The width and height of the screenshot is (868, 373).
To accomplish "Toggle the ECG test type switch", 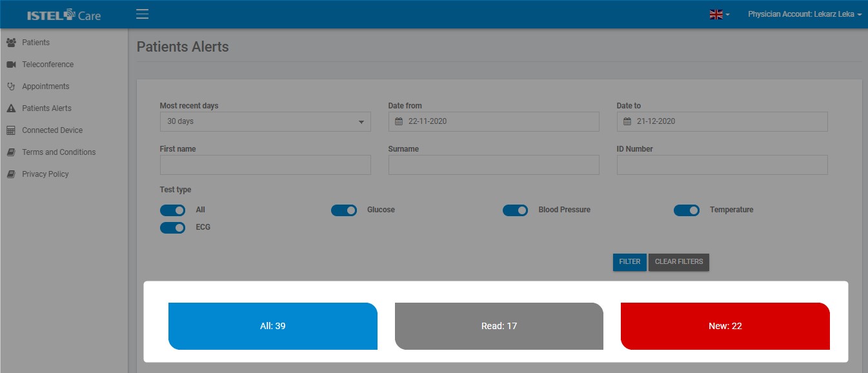I will pos(172,228).
